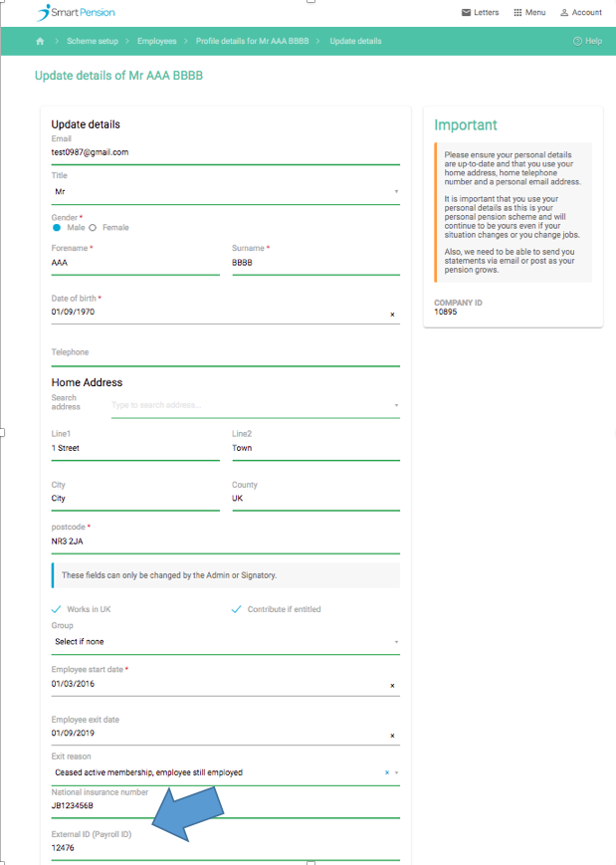Select the Female gender option
Image resolution: width=616 pixels, height=865 pixels.
tap(93, 228)
